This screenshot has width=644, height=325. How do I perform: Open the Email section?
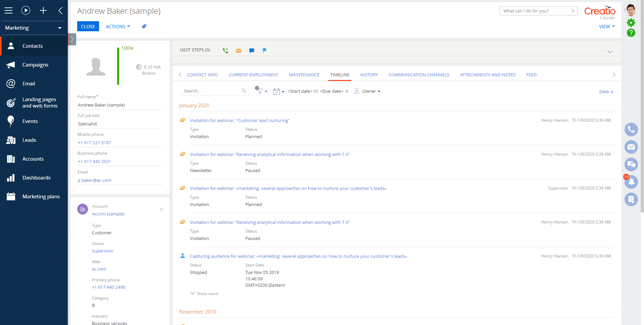tap(34, 84)
